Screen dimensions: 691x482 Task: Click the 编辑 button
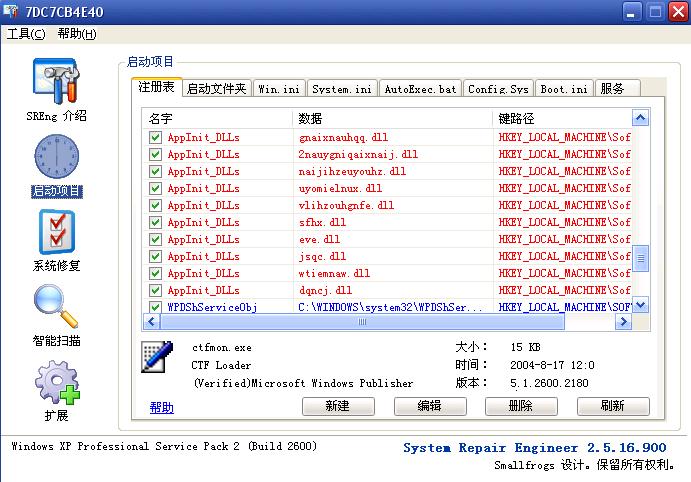pyautogui.click(x=430, y=406)
